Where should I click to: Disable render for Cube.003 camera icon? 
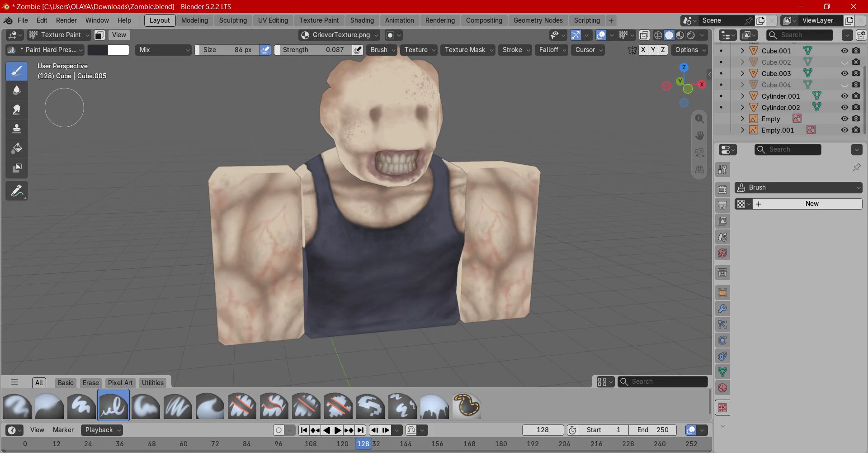856,73
